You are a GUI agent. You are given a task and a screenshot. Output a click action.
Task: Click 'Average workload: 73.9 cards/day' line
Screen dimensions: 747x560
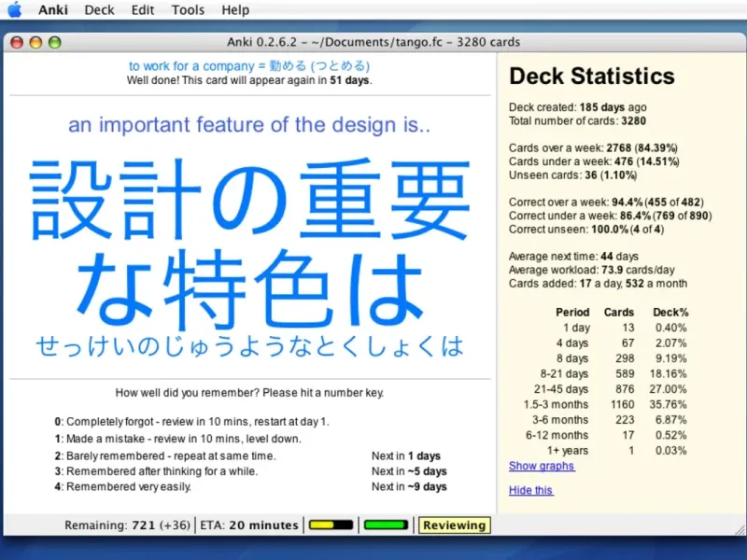592,270
